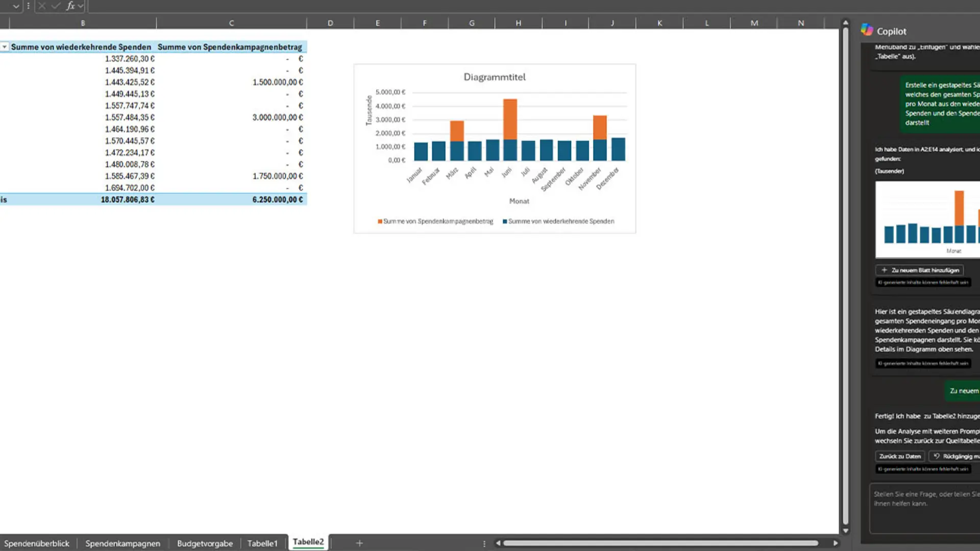Select cell with 1.445.394,91 €
Screen dimensions: 980x551
(130, 70)
